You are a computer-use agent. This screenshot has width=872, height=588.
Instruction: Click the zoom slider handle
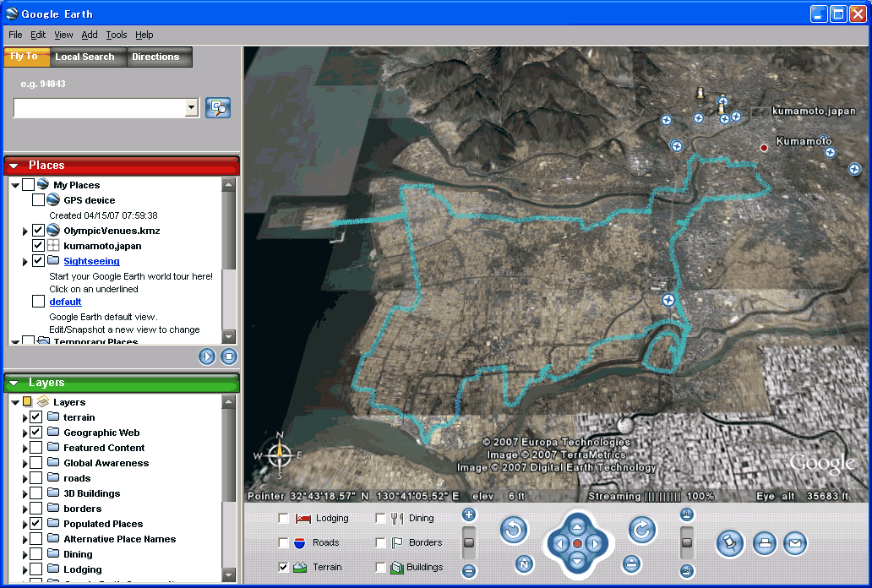coord(469,542)
